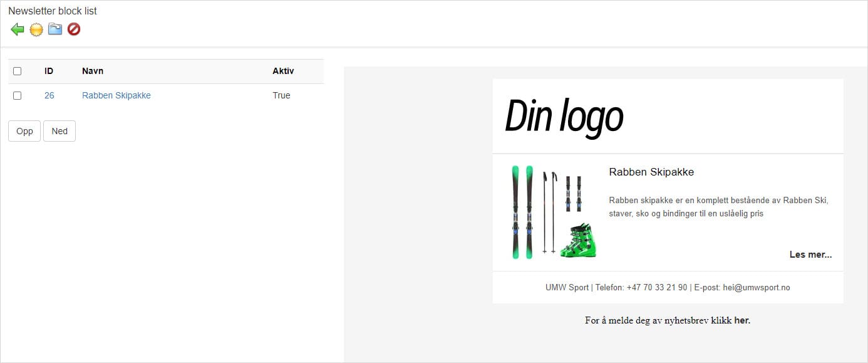The image size is (868, 363).
Task: Click the ID column header
Action: (x=49, y=71)
